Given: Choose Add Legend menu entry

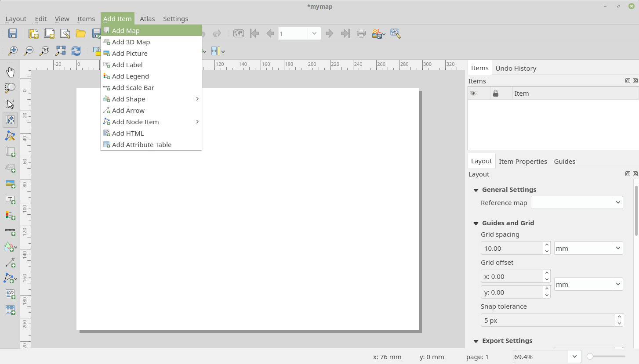Looking at the screenshot, I should pyautogui.click(x=151, y=76).
